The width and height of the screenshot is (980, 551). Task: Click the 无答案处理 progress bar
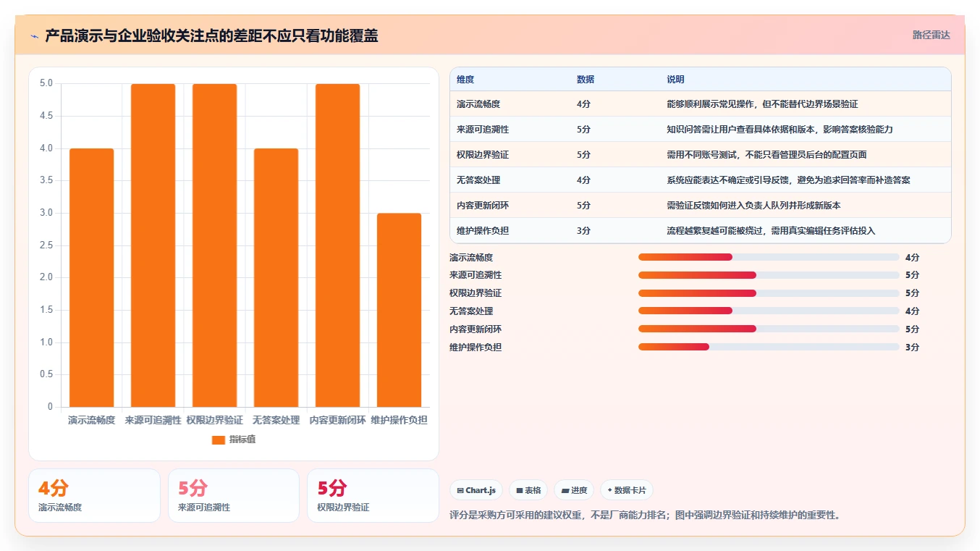[769, 311]
